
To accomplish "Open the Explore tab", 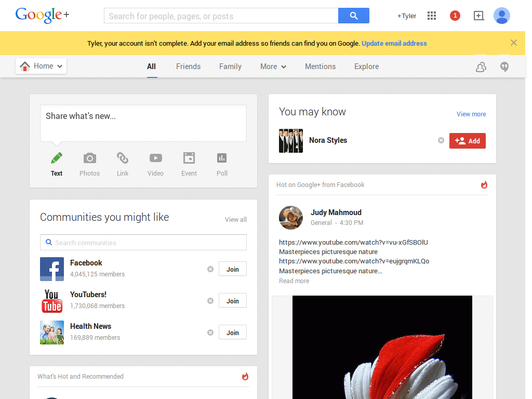I will (366, 66).
